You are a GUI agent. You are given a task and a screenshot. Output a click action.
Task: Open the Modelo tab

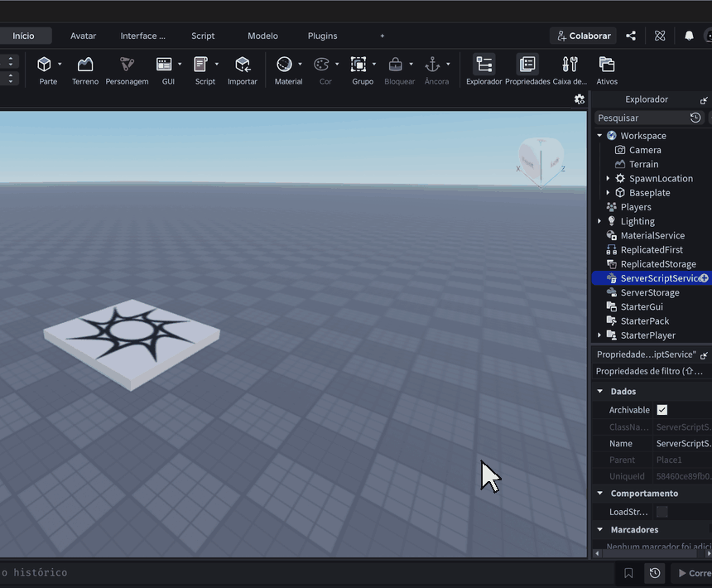(262, 36)
